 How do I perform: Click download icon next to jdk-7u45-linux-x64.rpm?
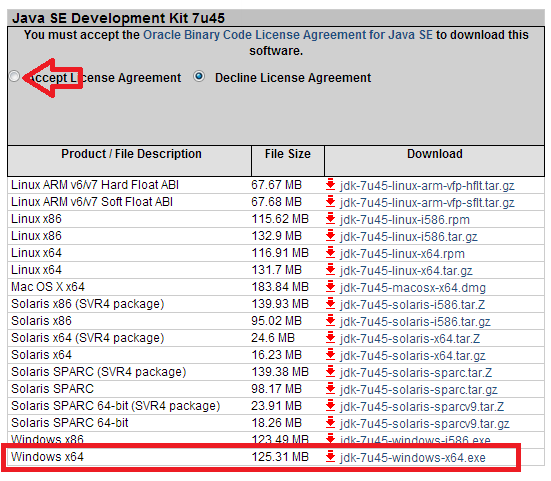click(330, 252)
